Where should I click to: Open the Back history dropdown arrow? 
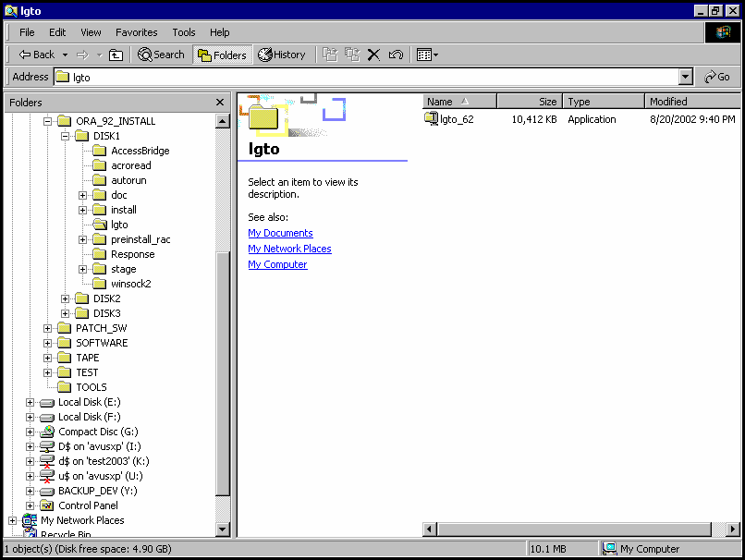coord(65,55)
